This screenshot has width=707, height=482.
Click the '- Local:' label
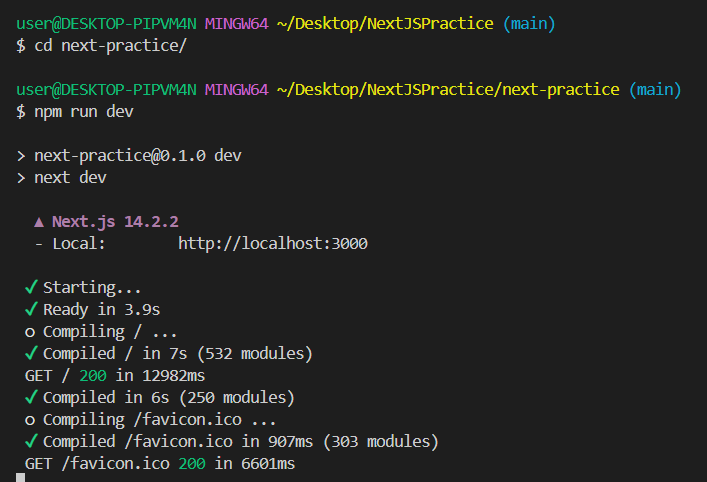pos(70,244)
